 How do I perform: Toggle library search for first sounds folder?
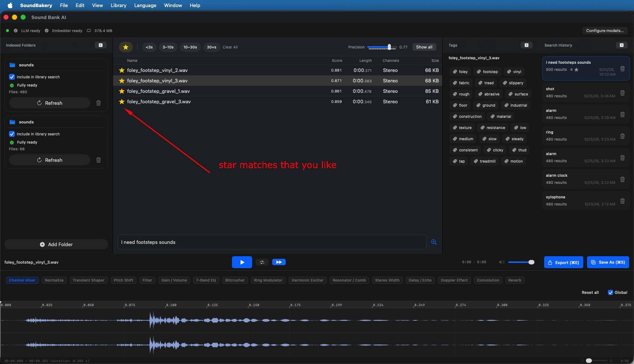pyautogui.click(x=12, y=77)
